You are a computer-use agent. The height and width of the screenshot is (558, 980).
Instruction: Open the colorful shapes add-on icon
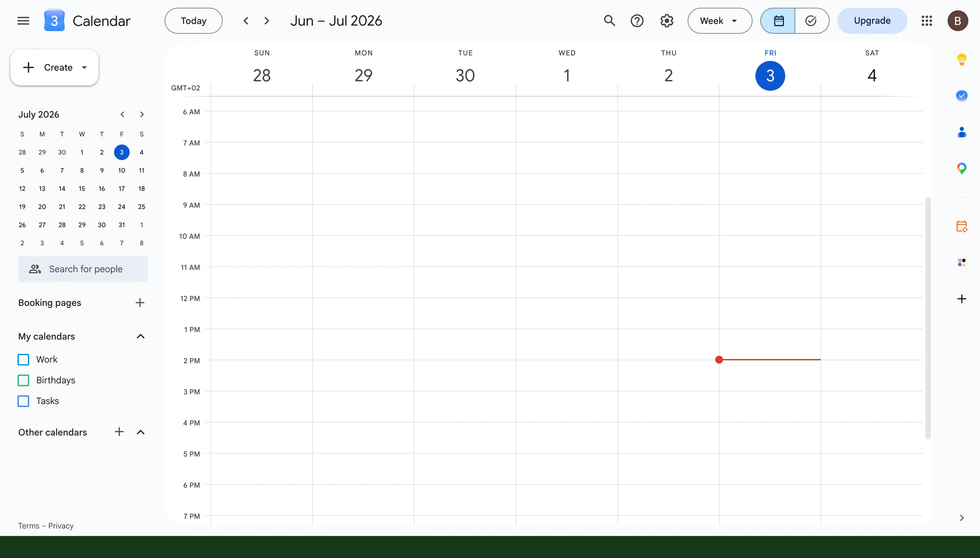point(962,262)
